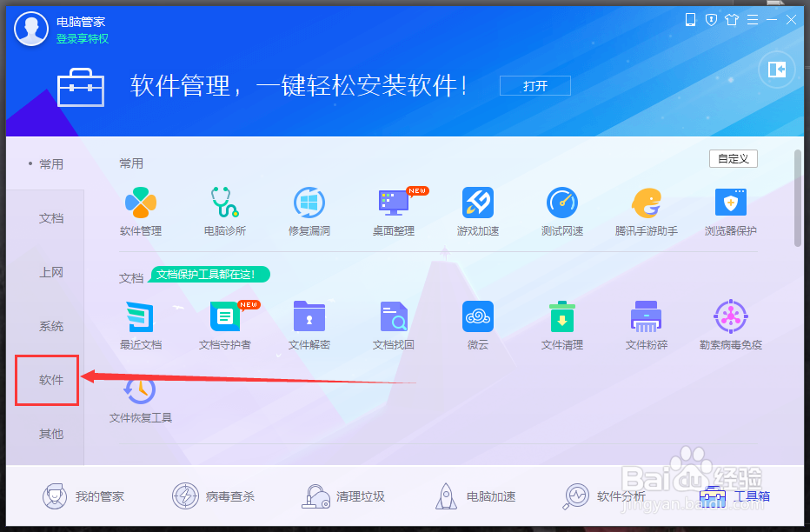Open 文件清理 trash icon
This screenshot has width=810, height=532.
click(x=562, y=316)
